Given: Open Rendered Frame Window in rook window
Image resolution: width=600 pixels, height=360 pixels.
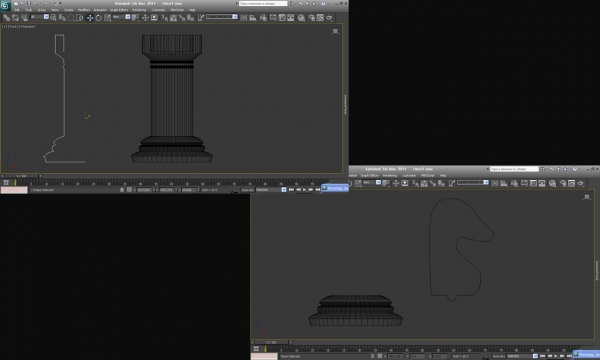Looking at the screenshot, I should (x=320, y=18).
